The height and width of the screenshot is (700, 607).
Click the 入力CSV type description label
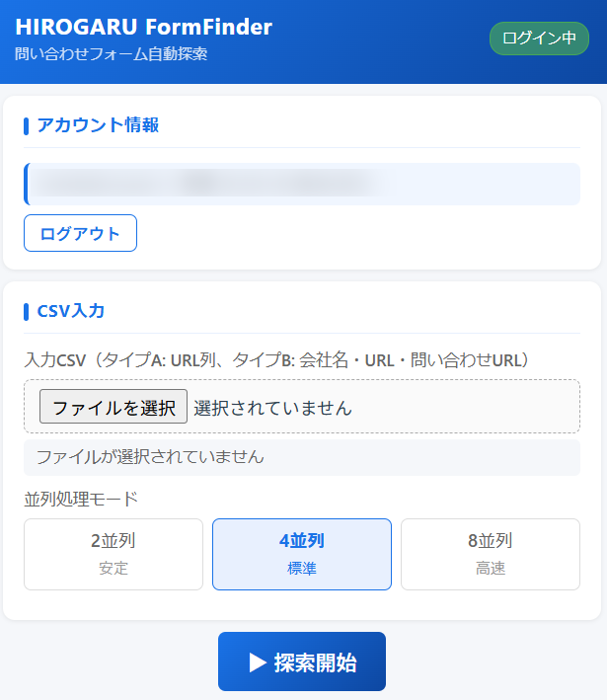click(276, 359)
